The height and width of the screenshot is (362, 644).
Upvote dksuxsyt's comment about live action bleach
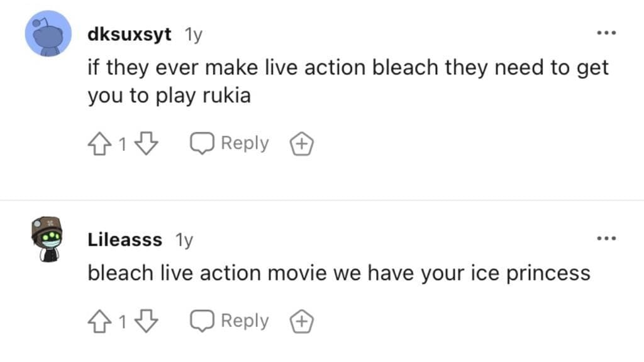pyautogui.click(x=101, y=143)
